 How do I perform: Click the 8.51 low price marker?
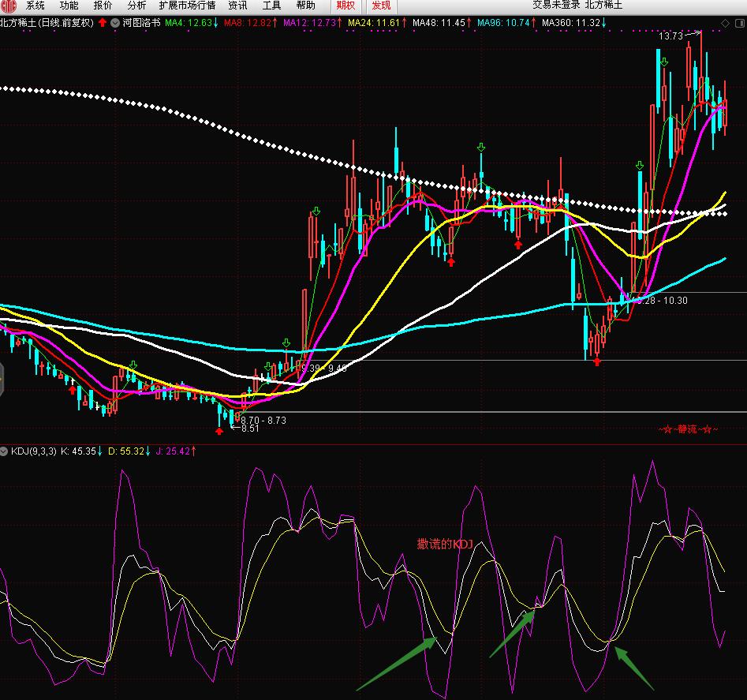[x=250, y=429]
